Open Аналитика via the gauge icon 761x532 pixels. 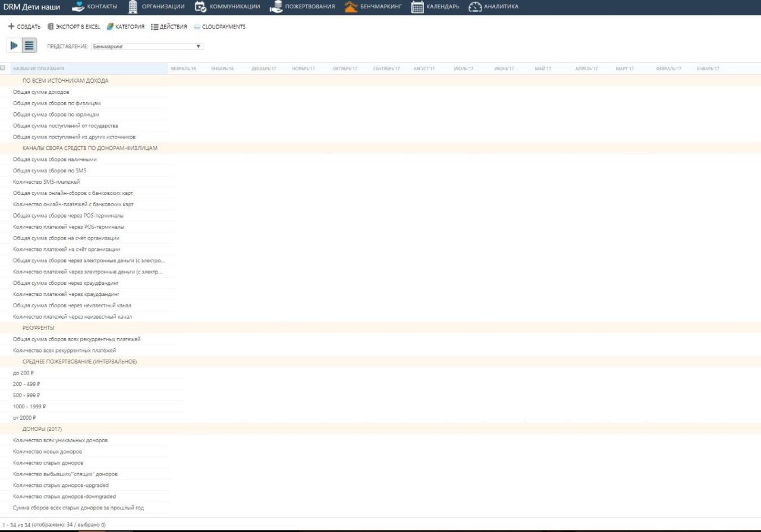coord(474,7)
